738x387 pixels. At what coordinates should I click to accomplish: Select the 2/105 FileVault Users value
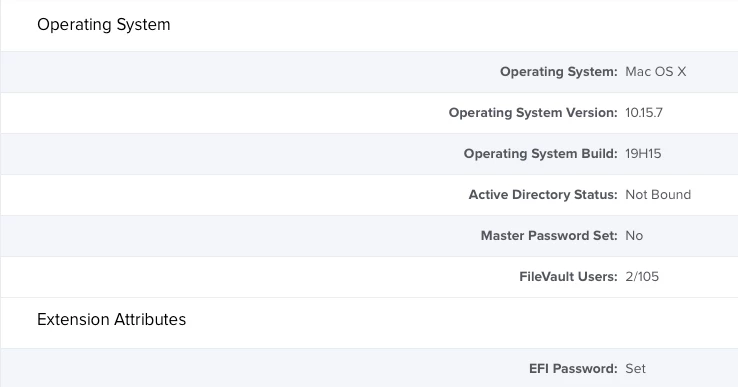tap(642, 276)
